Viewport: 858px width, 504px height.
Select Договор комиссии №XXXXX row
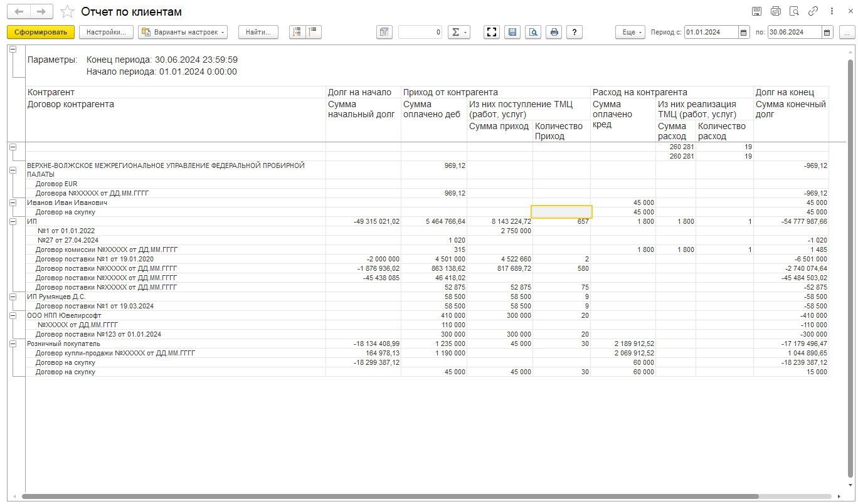tap(426, 249)
